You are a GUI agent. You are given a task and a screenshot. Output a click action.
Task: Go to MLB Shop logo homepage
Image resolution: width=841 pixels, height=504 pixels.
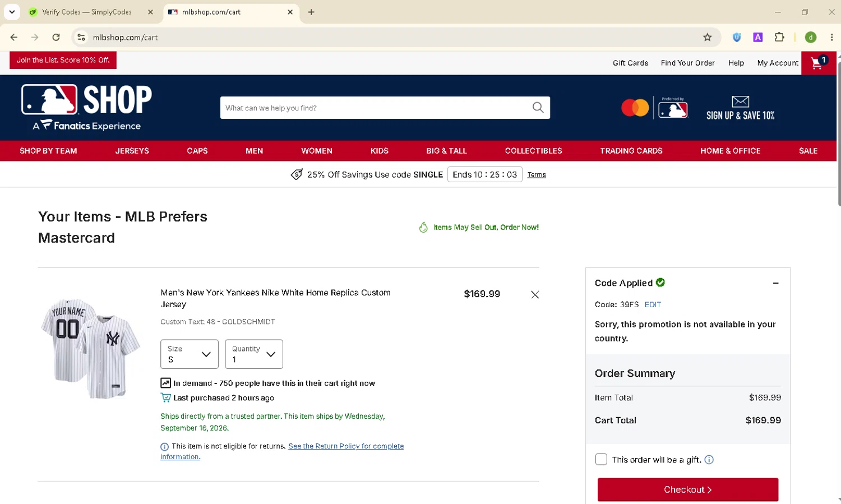pyautogui.click(x=86, y=108)
